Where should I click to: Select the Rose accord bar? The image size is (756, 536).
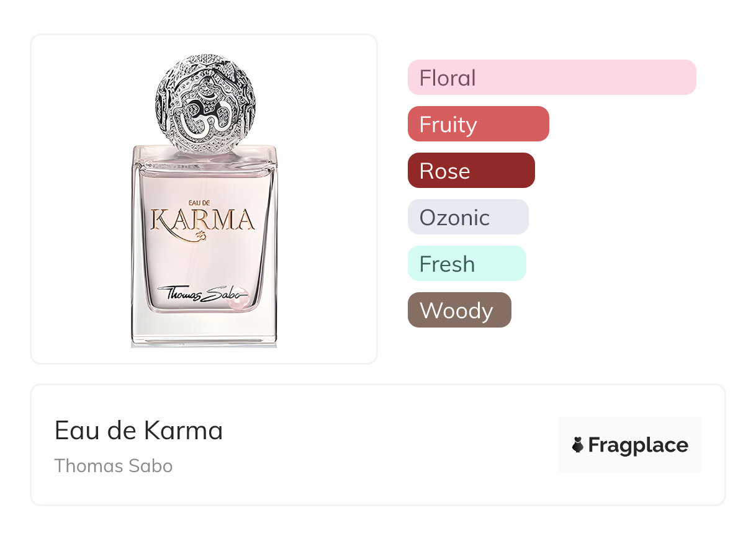point(470,171)
